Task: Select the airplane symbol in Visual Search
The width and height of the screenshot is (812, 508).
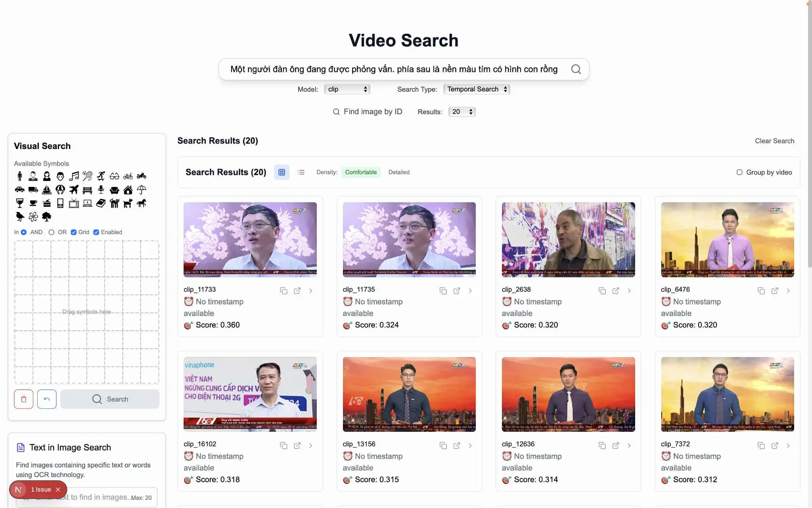Action: click(74, 190)
